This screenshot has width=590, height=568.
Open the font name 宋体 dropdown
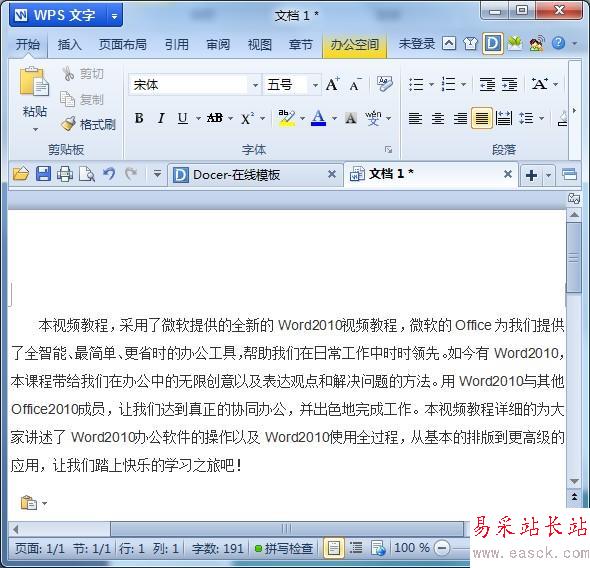point(255,85)
